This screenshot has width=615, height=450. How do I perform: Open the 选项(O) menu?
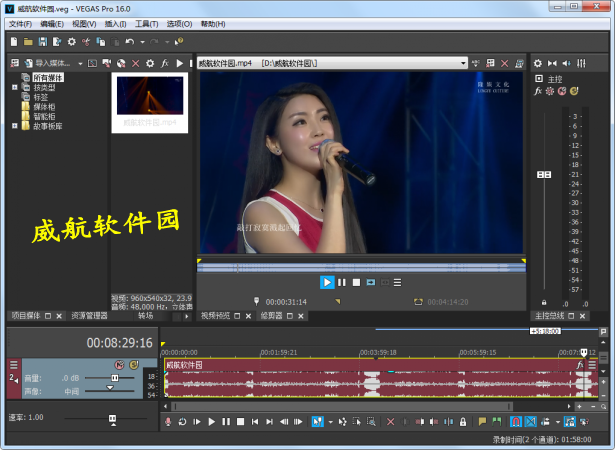(179, 24)
